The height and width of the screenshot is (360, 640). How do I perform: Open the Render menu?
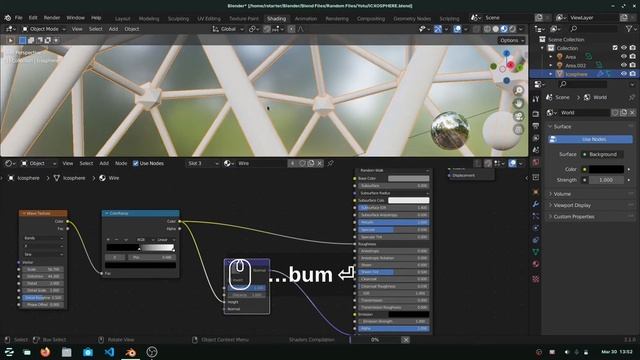(x=52, y=18)
